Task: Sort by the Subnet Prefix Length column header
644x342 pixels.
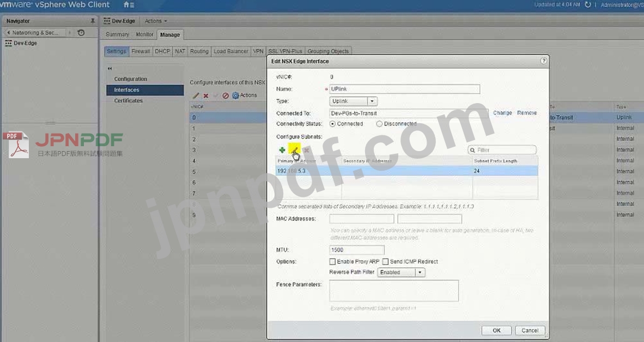Action: click(x=505, y=161)
